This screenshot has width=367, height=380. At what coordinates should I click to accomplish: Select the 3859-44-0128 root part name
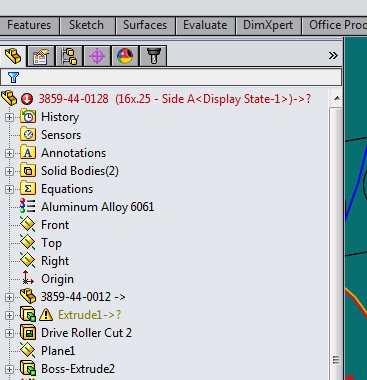click(x=175, y=99)
